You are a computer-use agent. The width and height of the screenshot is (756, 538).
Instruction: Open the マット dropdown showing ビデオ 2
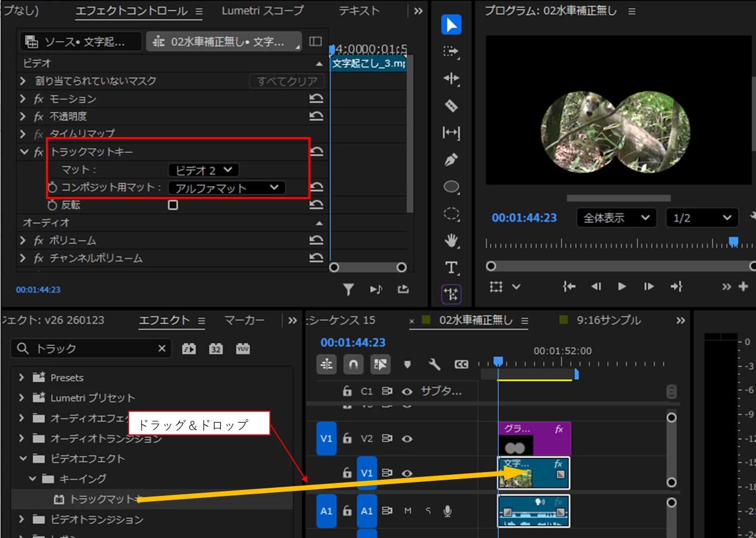click(204, 170)
